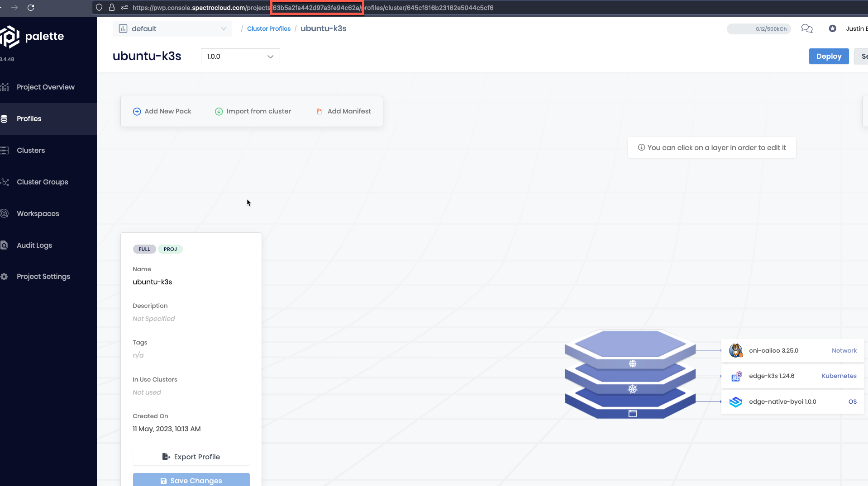Click the padlock site security icon
Viewport: 868px width, 486px height.
pyautogui.click(x=112, y=7)
